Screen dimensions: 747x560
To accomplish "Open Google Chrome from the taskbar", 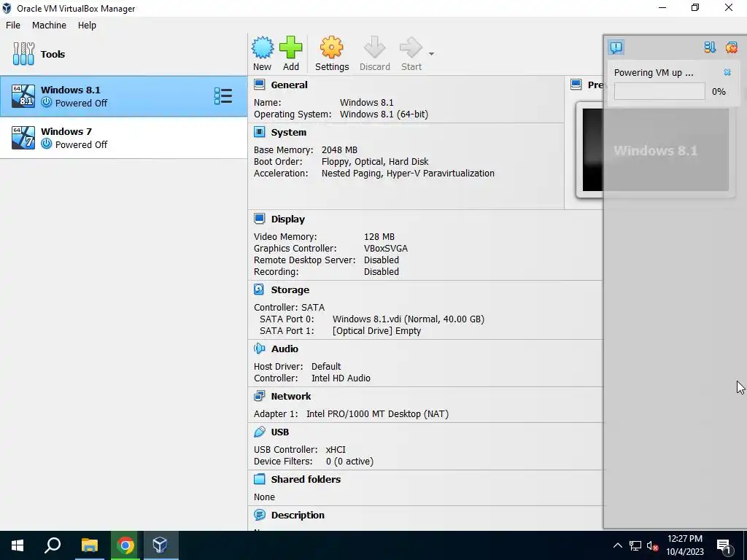I will [x=125, y=545].
